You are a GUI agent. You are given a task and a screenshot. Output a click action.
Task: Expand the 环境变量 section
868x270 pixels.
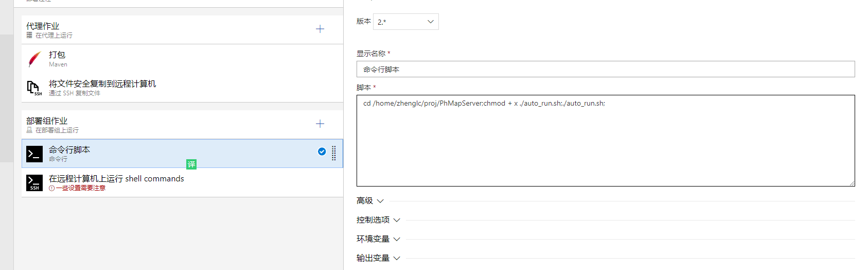click(x=378, y=239)
